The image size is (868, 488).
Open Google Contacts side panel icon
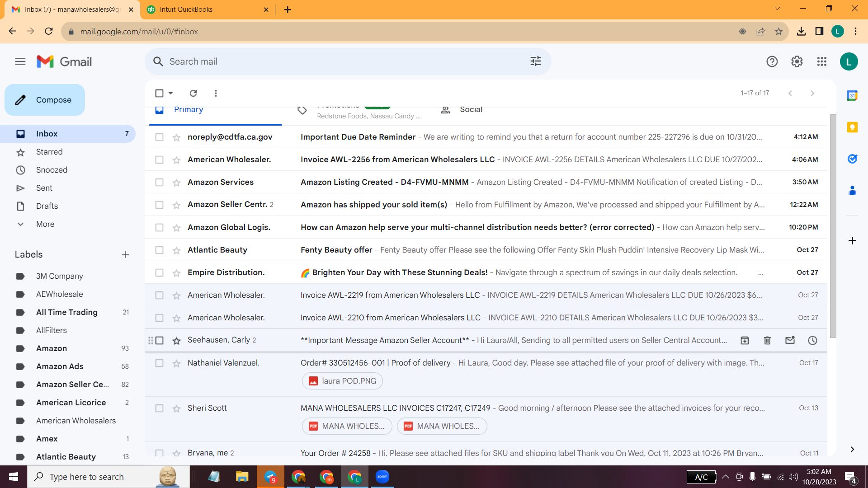852,191
